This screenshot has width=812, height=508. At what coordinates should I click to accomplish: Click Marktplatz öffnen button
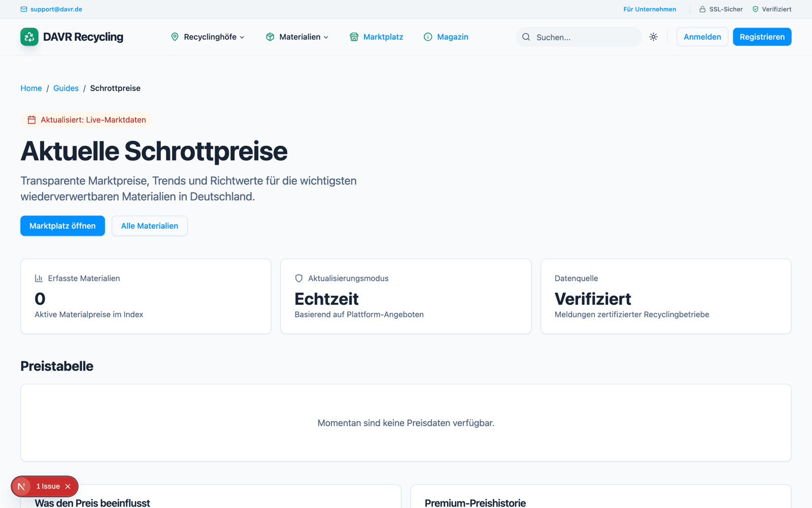pyautogui.click(x=62, y=226)
